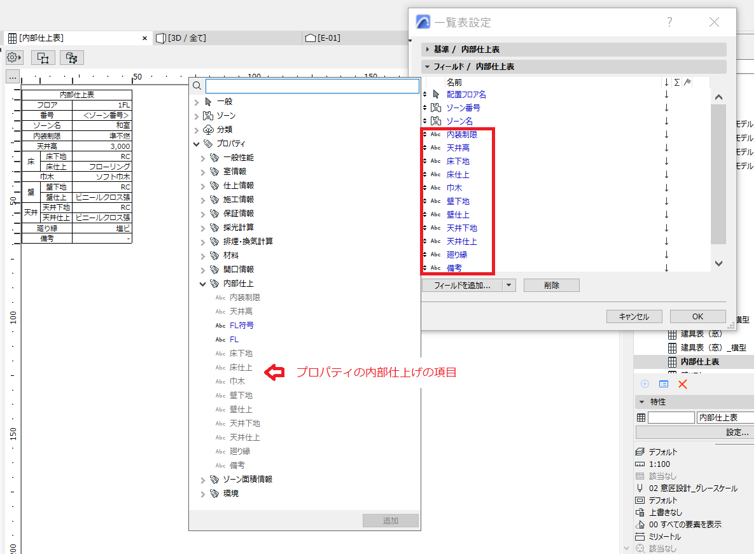Image resolution: width=756 pixels, height=554 pixels.
Task: Click the sort arrow for 内装制限 row
Action: point(666,134)
